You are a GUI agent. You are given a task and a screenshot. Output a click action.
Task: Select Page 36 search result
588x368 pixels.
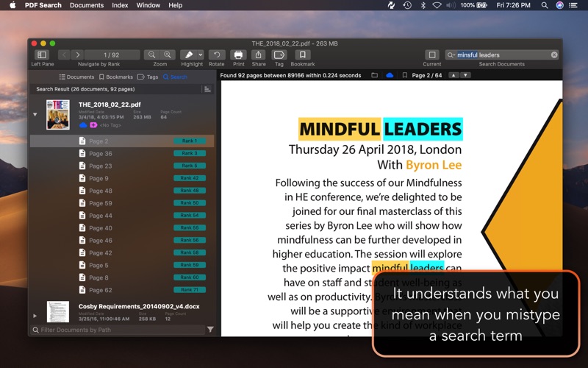[122, 154]
